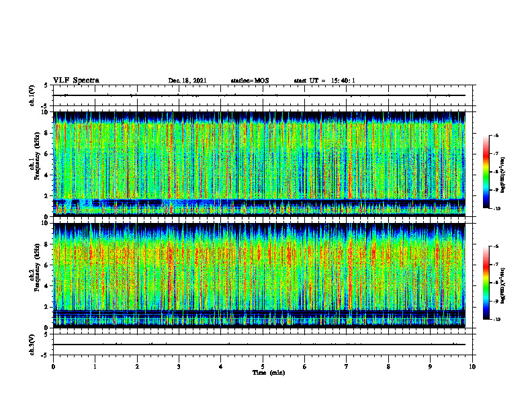Click the "-6" label on ch.1 colorbar
The height and width of the screenshot is (411, 532).
496,135
